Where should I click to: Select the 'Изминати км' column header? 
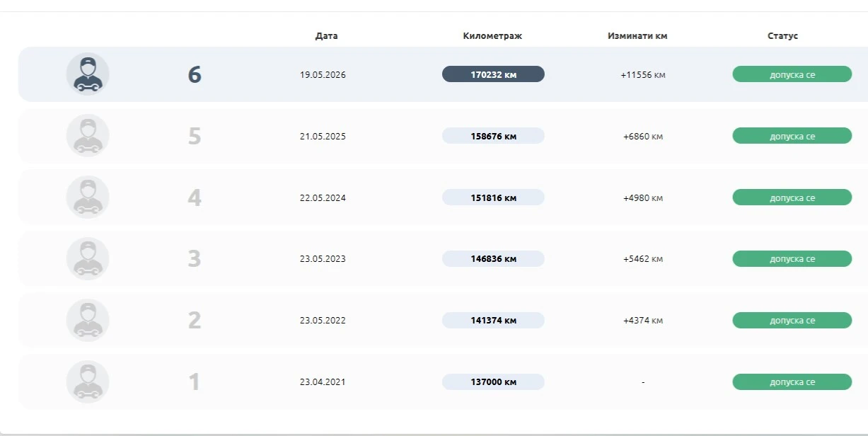pos(637,35)
